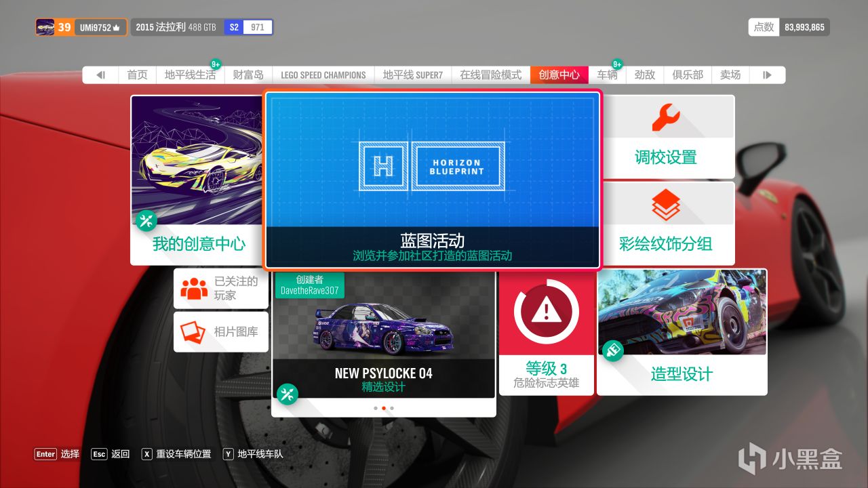Open the 在线冒险模式 tab
The width and height of the screenshot is (868, 488).
[x=491, y=75]
